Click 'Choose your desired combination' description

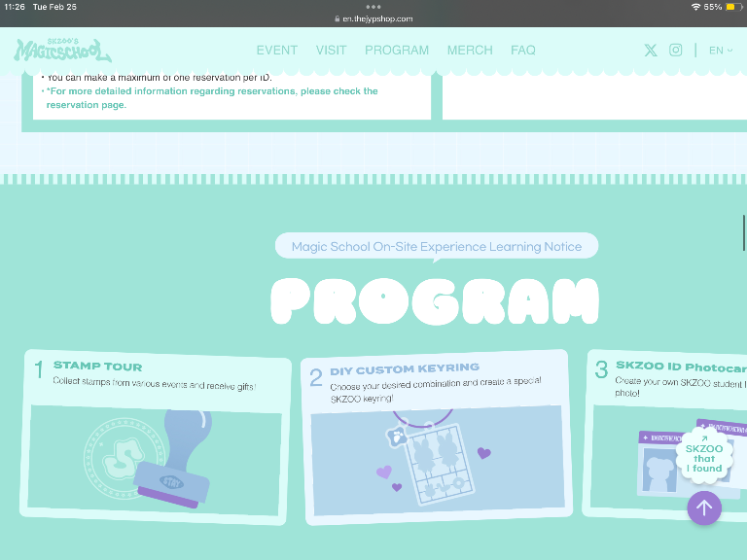click(436, 390)
